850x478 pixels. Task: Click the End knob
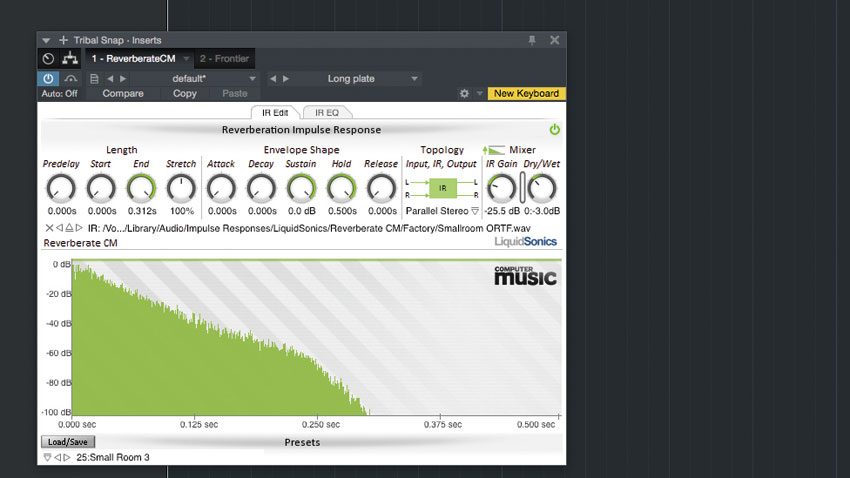(141, 189)
